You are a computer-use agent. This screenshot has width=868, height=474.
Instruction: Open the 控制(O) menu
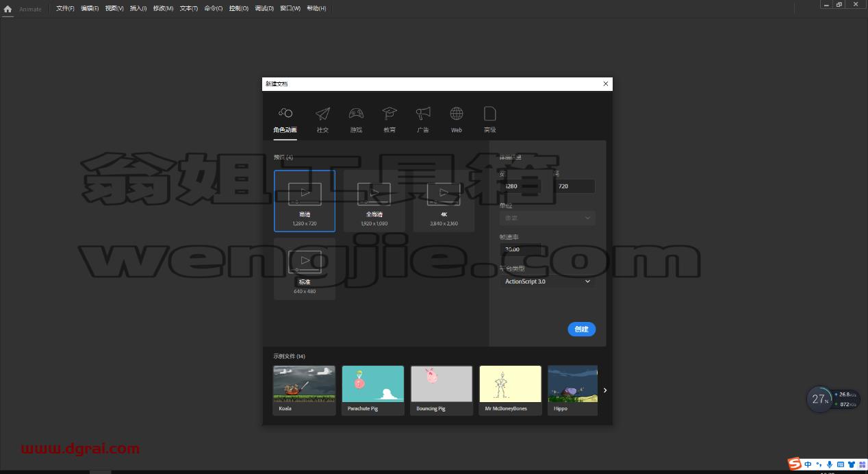(x=239, y=8)
